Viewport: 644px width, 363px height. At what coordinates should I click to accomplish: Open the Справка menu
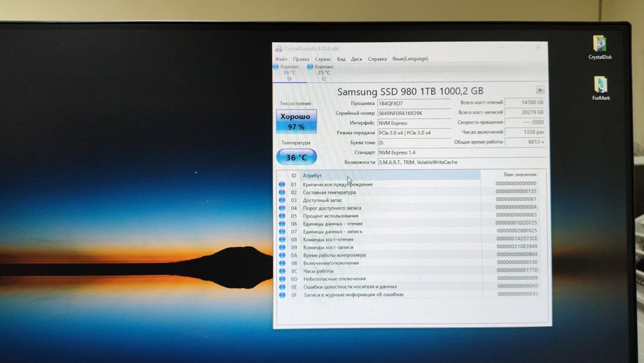click(377, 59)
